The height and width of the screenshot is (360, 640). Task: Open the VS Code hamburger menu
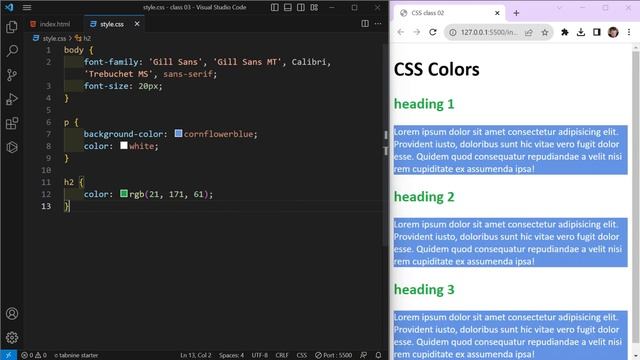[x=27, y=7]
